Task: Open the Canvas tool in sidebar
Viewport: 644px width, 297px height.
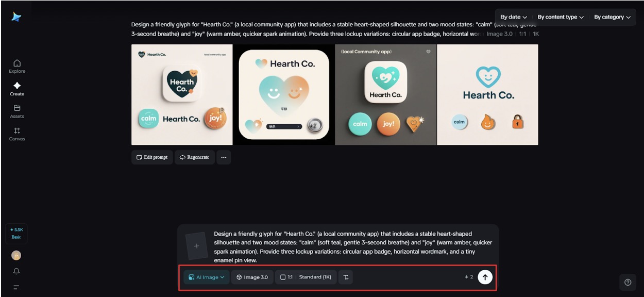Action: (x=16, y=134)
